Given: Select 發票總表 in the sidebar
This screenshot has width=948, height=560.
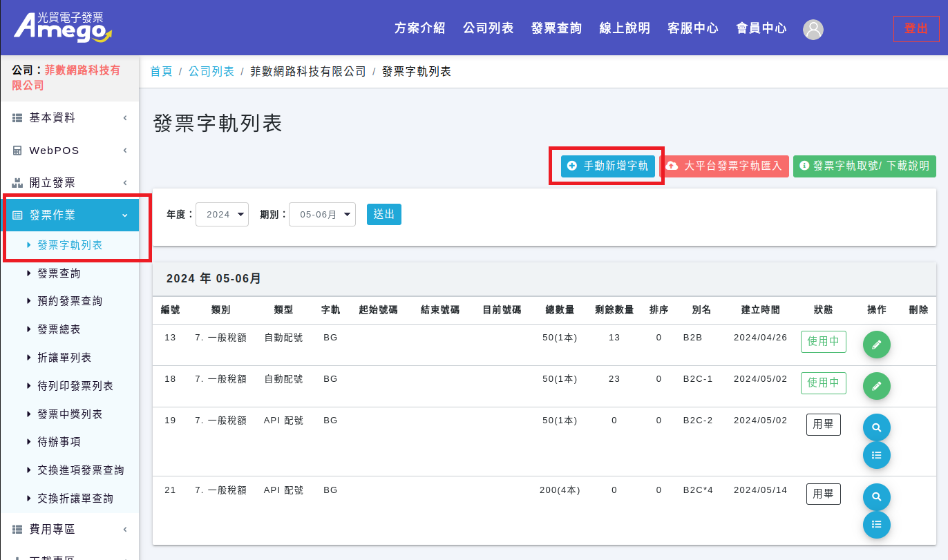Looking at the screenshot, I should pyautogui.click(x=59, y=329).
